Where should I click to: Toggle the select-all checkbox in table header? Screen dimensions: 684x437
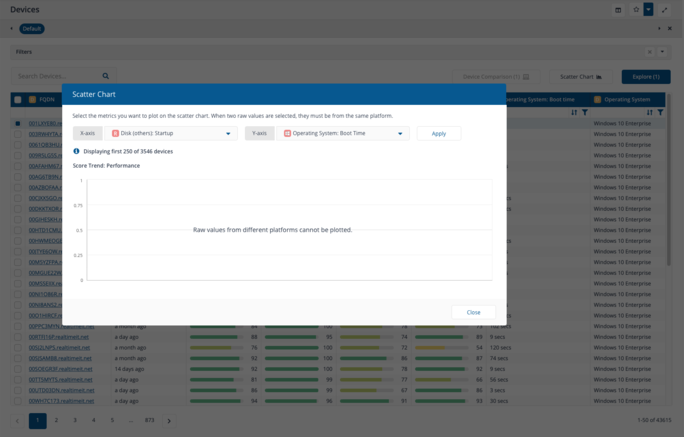pyautogui.click(x=18, y=100)
